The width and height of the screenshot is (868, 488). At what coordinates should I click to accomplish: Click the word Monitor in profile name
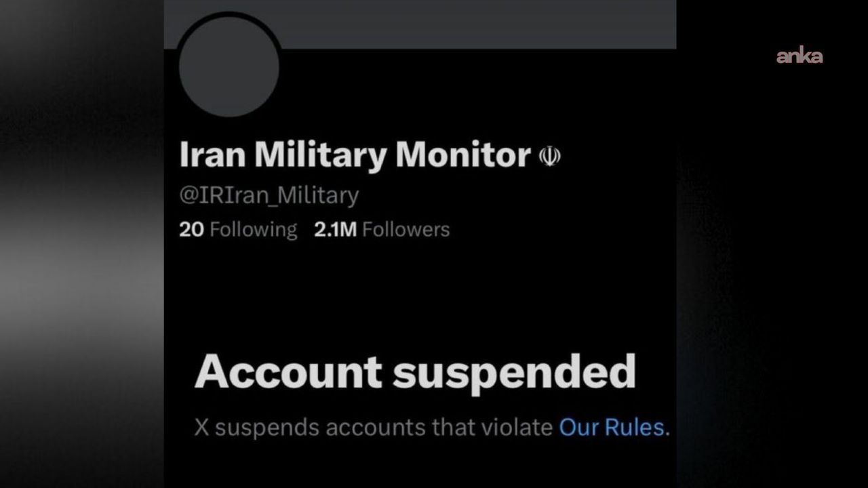point(462,155)
